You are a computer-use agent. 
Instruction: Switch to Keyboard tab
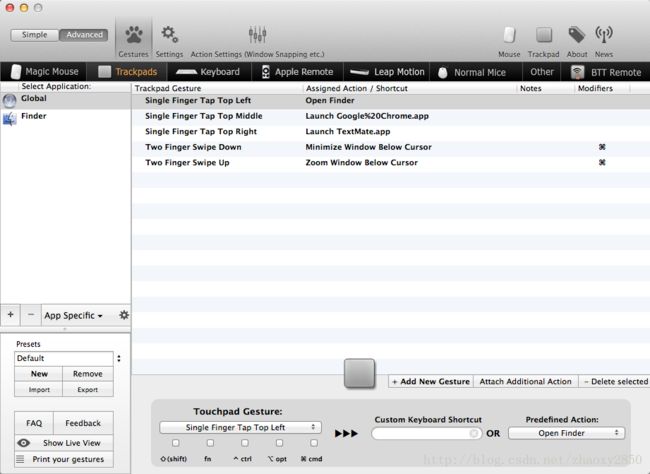coord(209,72)
